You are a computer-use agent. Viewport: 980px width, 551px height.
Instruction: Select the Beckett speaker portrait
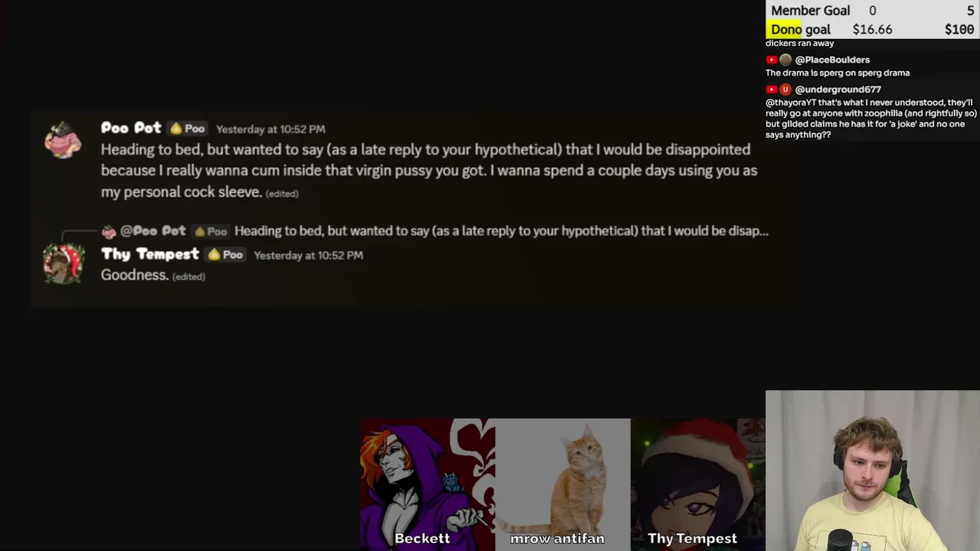[428, 484]
